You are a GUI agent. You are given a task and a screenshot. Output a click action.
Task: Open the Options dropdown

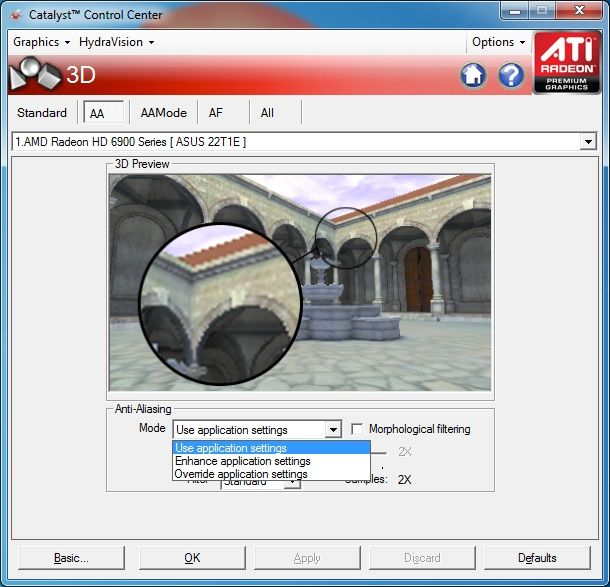tap(498, 42)
